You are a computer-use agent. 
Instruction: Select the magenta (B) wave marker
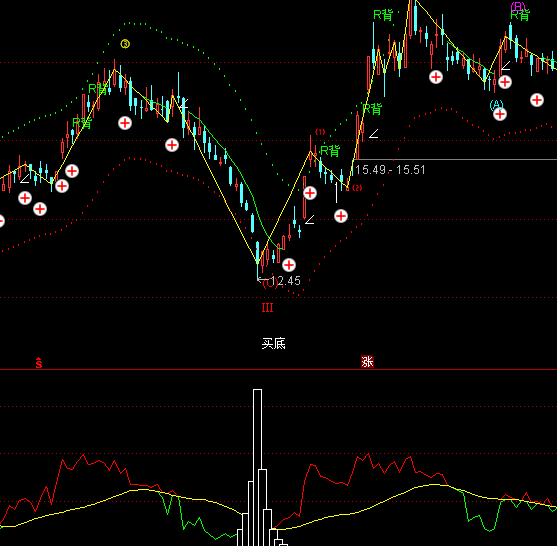pyautogui.click(x=518, y=6)
